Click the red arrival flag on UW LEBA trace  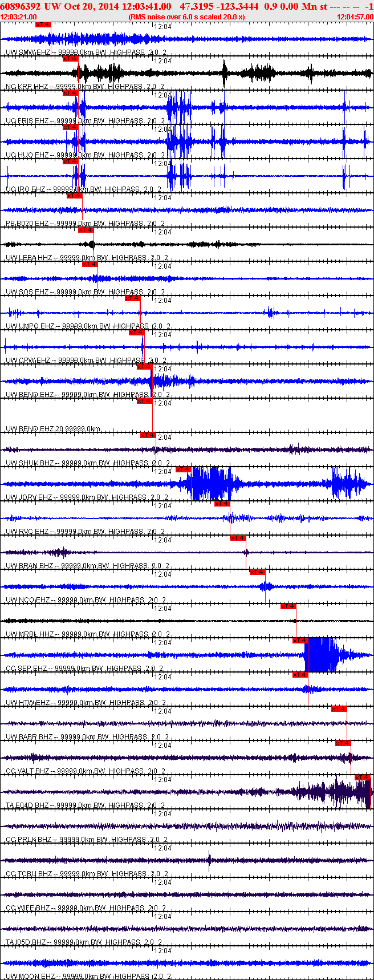pos(86,230)
